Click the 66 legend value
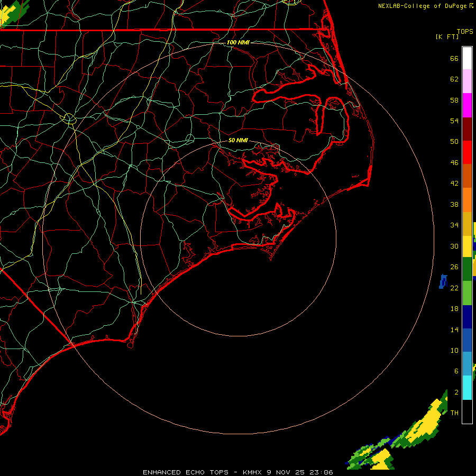The width and height of the screenshot is (476, 476). pyautogui.click(x=454, y=58)
